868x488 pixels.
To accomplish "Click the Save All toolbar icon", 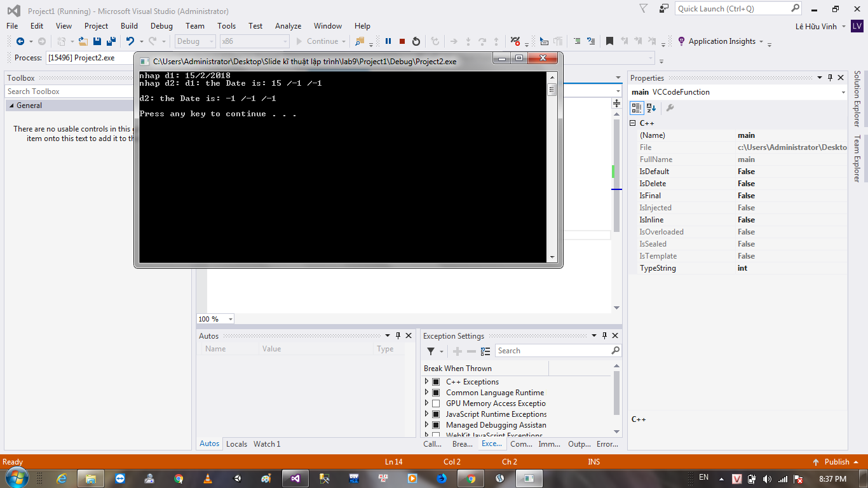I will pos(111,41).
